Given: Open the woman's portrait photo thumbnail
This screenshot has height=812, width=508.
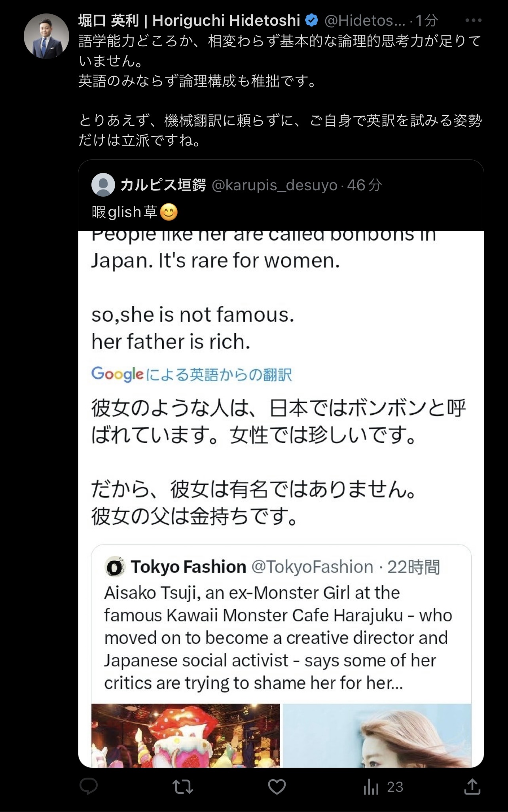Looking at the screenshot, I should [x=377, y=735].
